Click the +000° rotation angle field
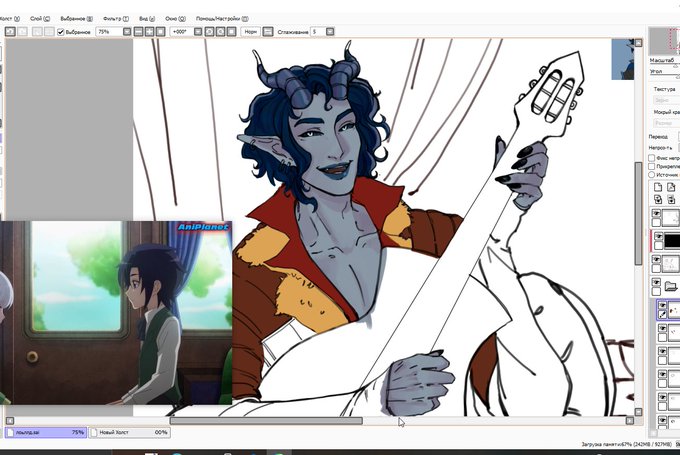 [x=181, y=32]
